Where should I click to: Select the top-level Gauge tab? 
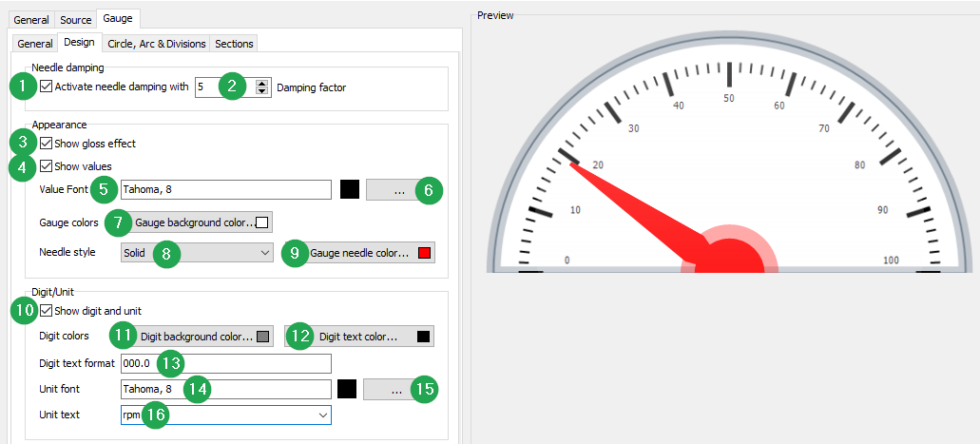pos(118,19)
